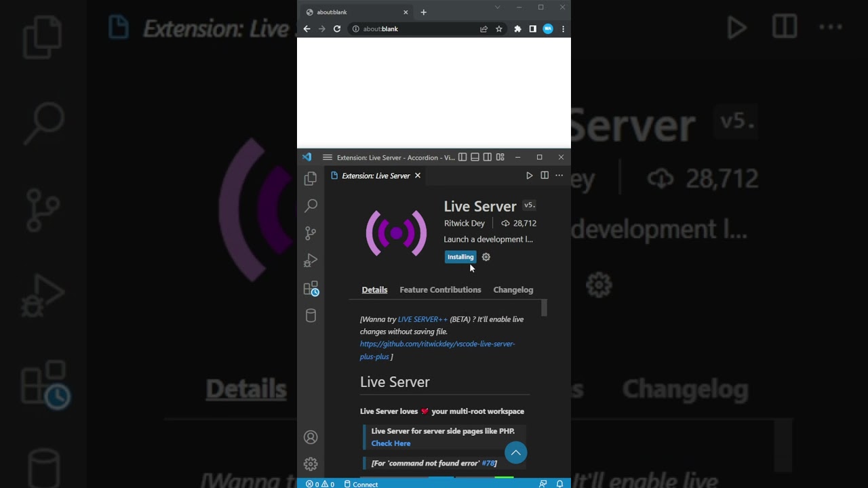The height and width of the screenshot is (488, 868).
Task: Switch to the Details tab
Action: [374, 289]
